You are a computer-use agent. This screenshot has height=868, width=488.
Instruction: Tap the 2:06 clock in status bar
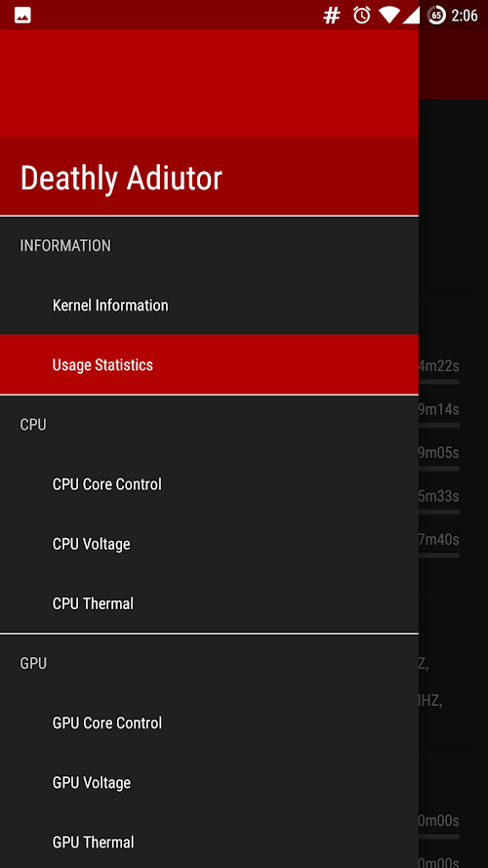point(465,16)
